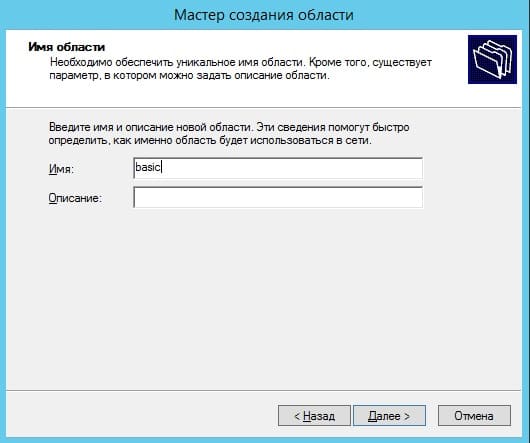Click the bold Имя области heading
The width and height of the screenshot is (530, 443).
(x=67, y=47)
